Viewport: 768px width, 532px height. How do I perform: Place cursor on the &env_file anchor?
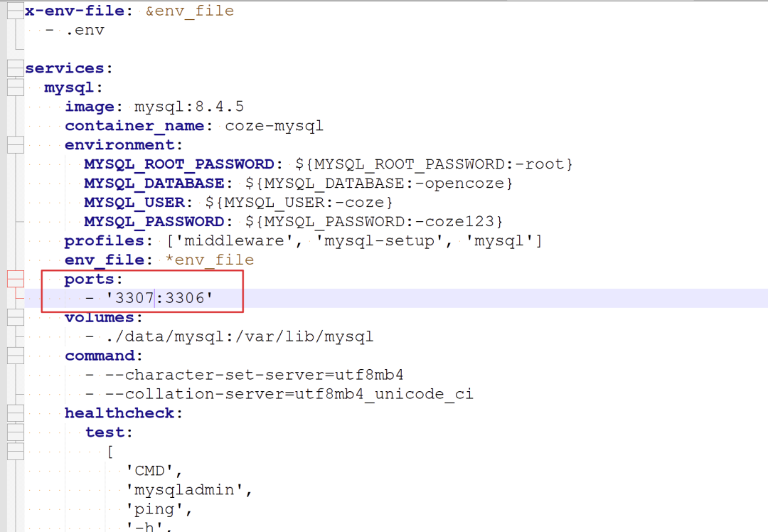click(x=190, y=11)
